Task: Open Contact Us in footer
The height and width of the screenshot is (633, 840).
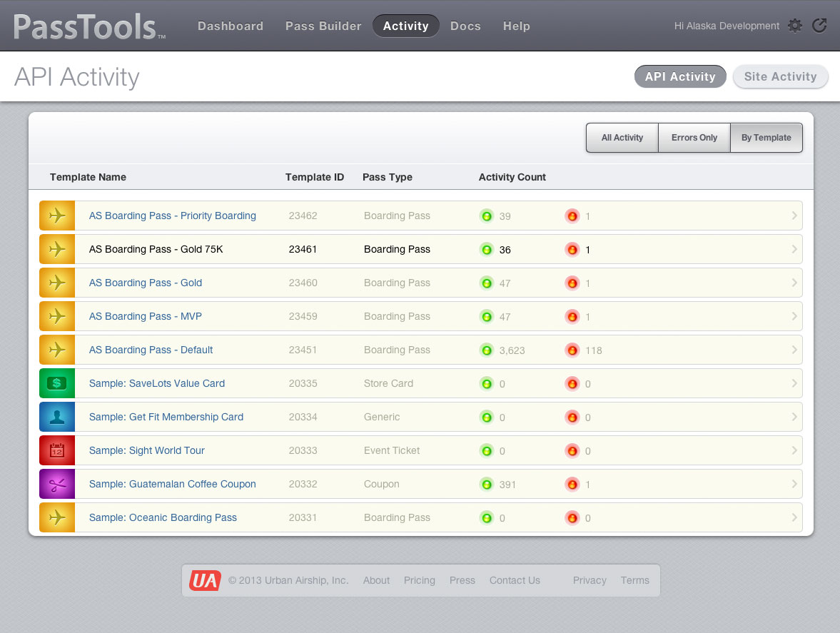Action: coord(515,580)
